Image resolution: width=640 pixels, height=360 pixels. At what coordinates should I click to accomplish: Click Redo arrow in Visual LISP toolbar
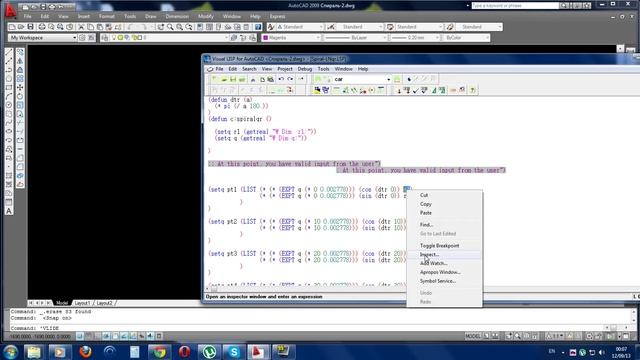coord(290,79)
